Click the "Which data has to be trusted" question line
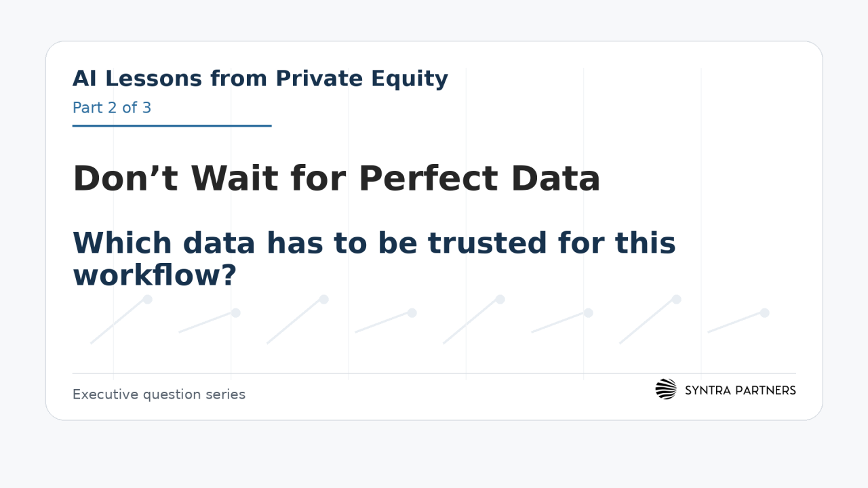This screenshot has height=488, width=868. coord(374,243)
